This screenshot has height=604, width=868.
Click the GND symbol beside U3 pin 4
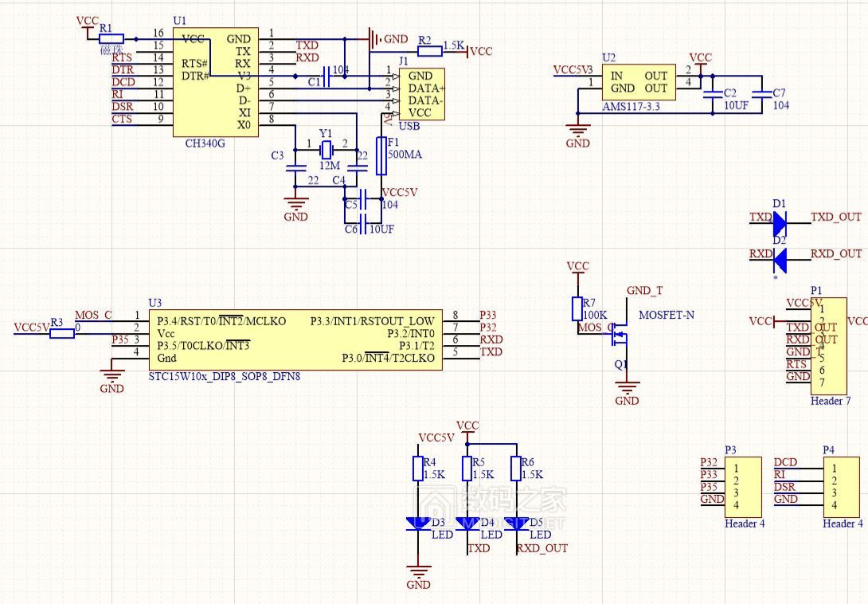[111, 376]
